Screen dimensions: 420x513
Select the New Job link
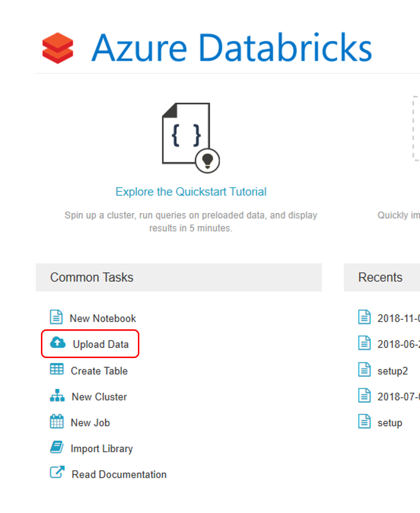click(x=91, y=422)
